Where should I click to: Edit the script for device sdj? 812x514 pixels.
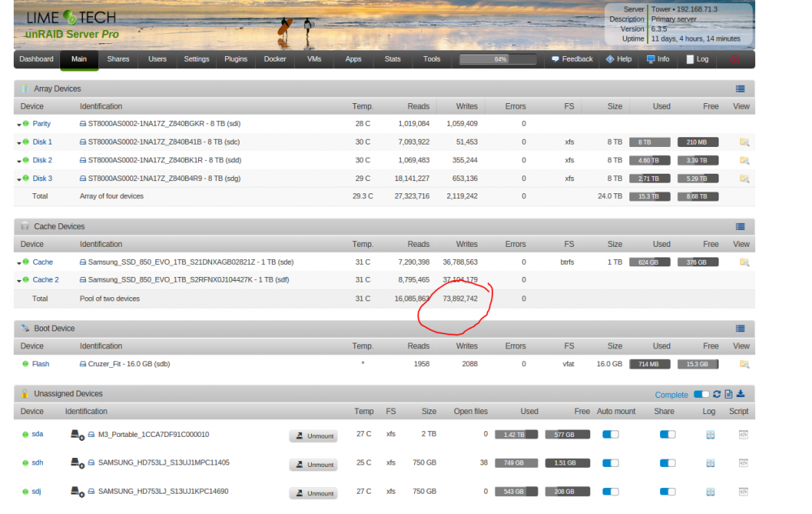pos(743,492)
